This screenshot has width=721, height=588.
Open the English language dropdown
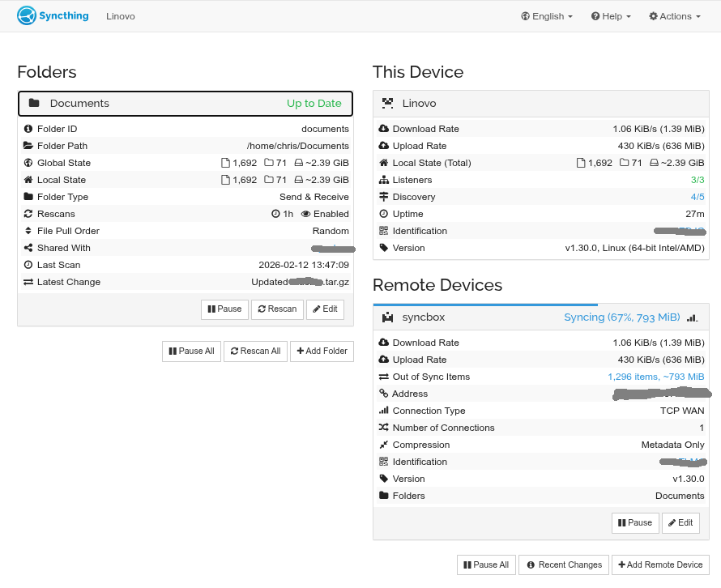coord(547,16)
